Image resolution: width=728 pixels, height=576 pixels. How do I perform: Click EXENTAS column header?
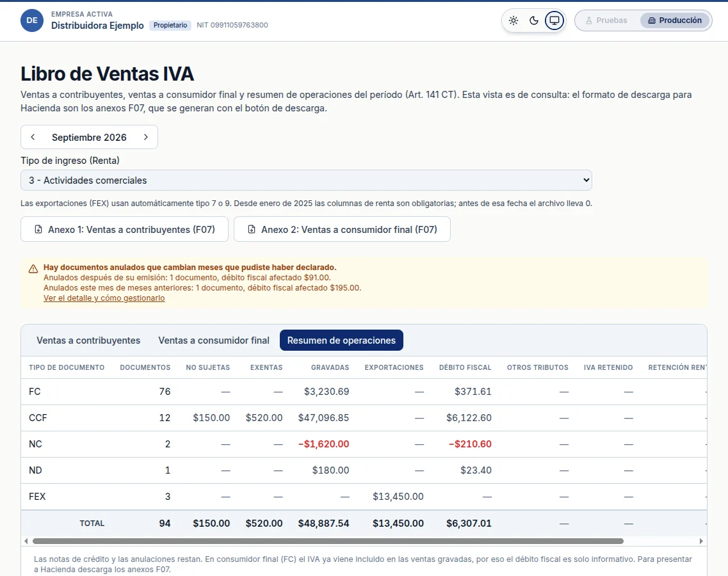click(266, 367)
